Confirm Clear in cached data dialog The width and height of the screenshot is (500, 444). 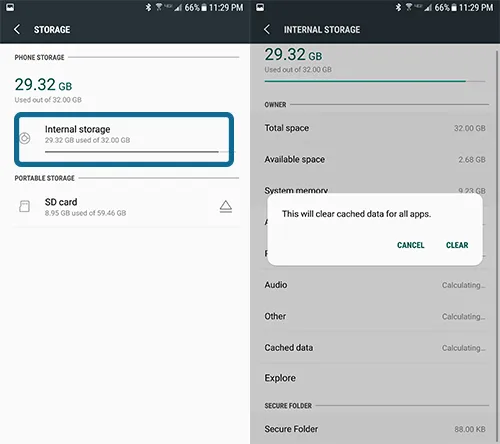[457, 245]
